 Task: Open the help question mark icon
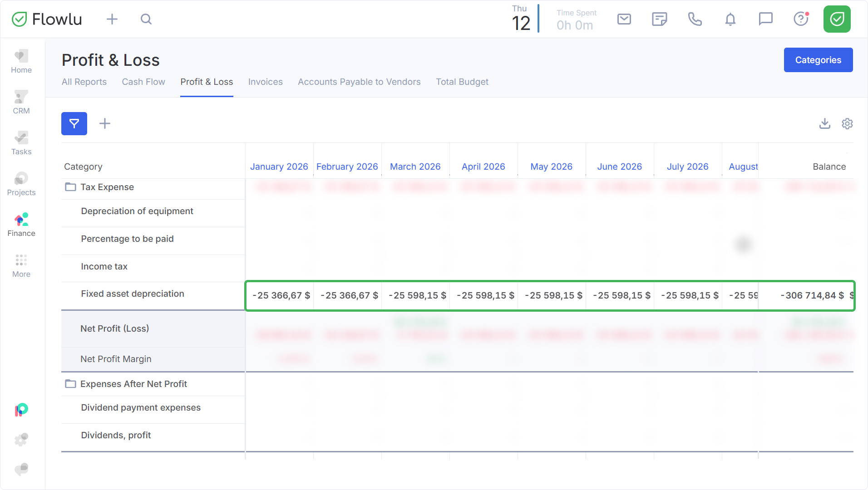[801, 19]
